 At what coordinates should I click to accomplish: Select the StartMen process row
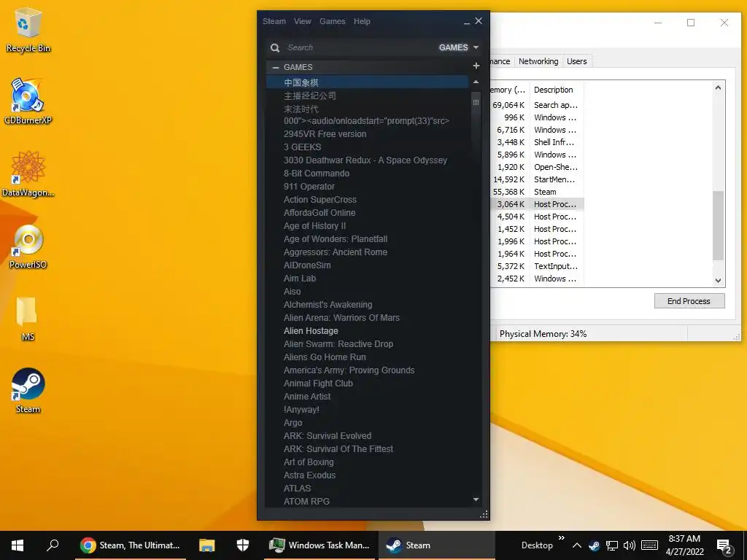click(x=536, y=179)
